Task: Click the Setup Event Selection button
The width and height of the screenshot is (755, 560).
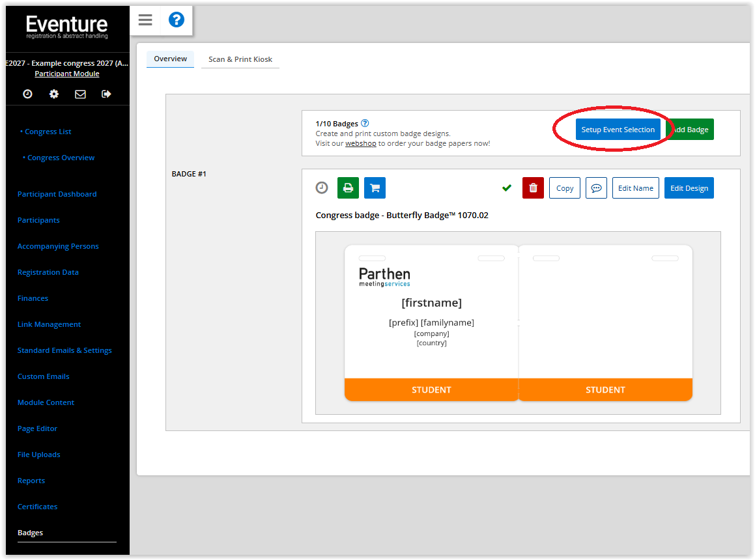Action: (618, 130)
